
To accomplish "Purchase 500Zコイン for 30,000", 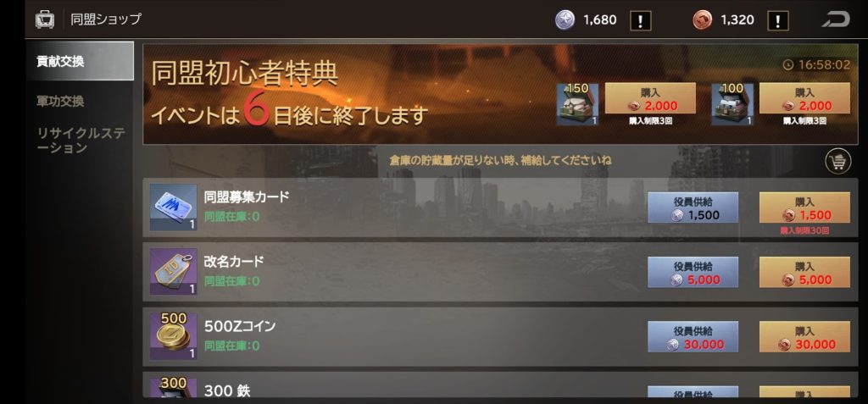I will (804, 337).
